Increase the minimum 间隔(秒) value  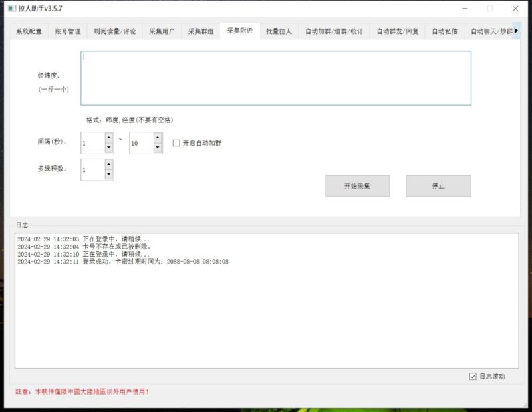(108, 138)
